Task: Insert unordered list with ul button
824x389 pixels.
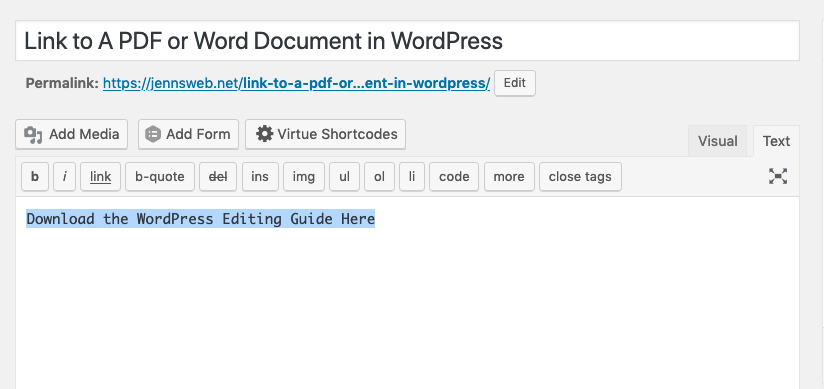Action: (344, 177)
